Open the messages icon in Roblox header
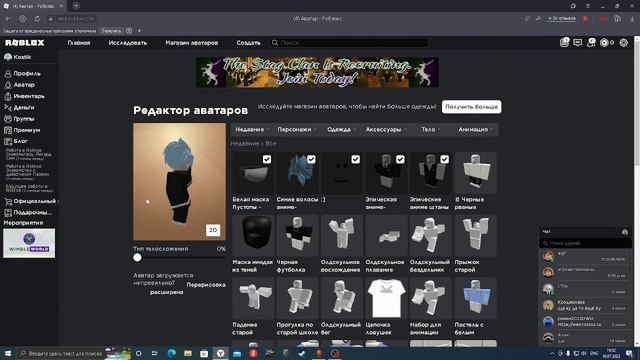The width and height of the screenshot is (640, 360). tap(577, 42)
